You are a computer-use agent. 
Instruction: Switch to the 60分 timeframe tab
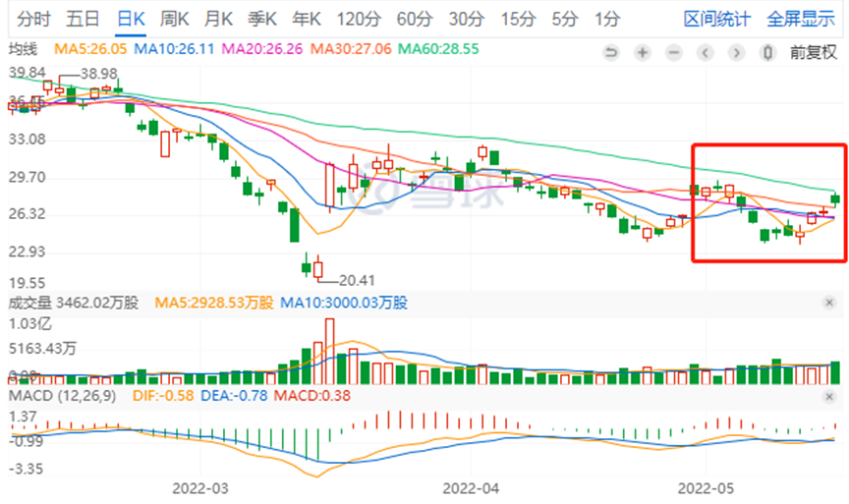[x=413, y=19]
